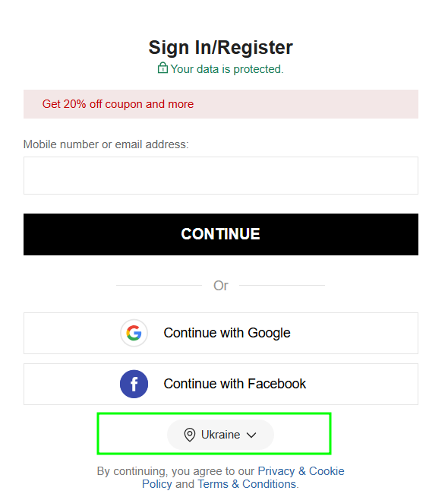Open the Ukraine country selector

tap(220, 435)
